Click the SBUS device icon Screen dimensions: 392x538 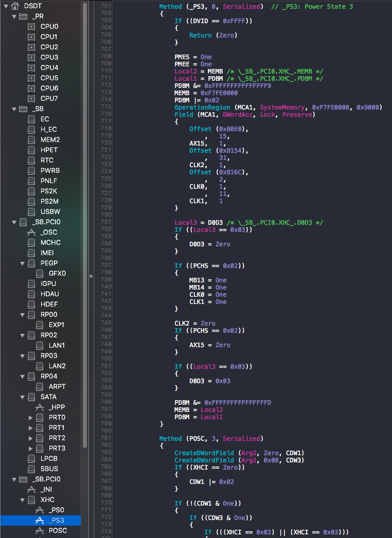[x=31, y=469]
